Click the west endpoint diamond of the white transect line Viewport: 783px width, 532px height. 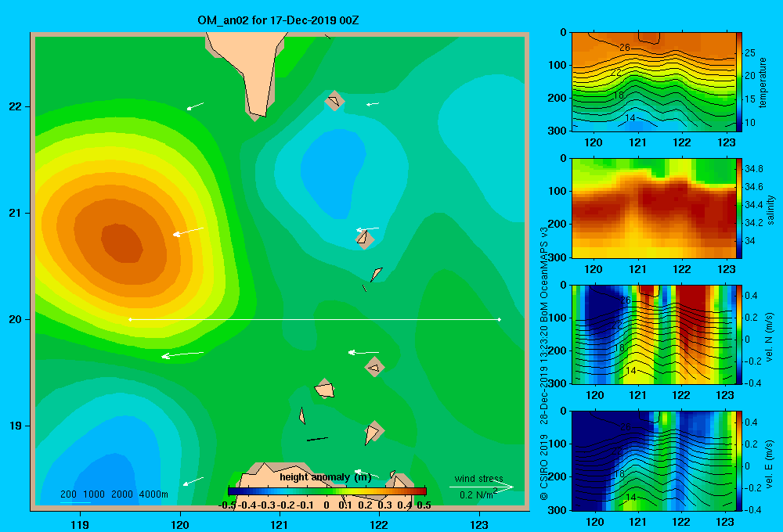(130, 319)
